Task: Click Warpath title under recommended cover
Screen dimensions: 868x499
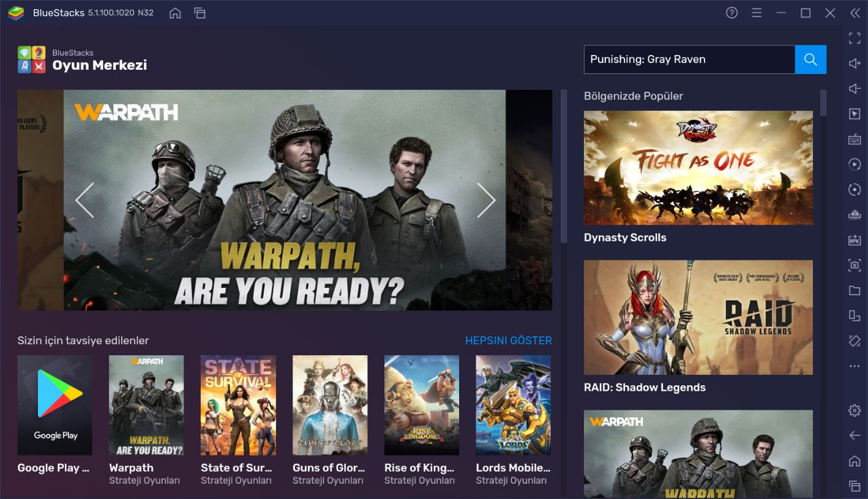Action: tap(131, 468)
